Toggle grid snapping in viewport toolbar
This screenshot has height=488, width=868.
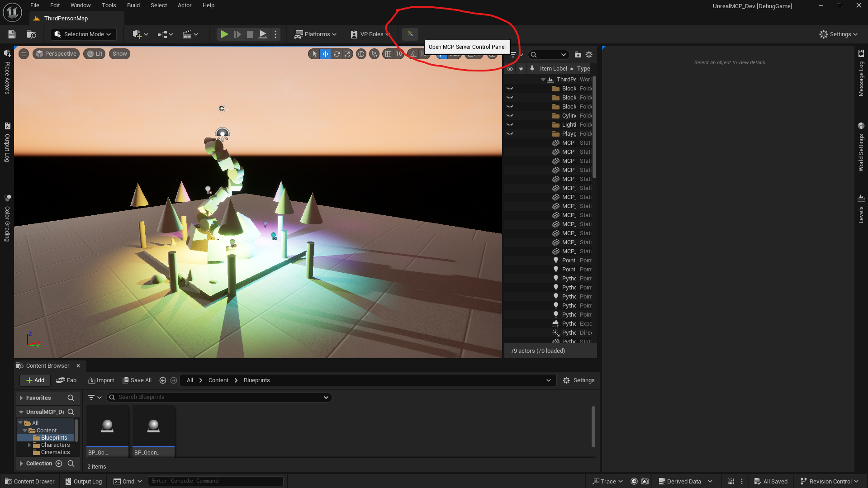pyautogui.click(x=388, y=54)
